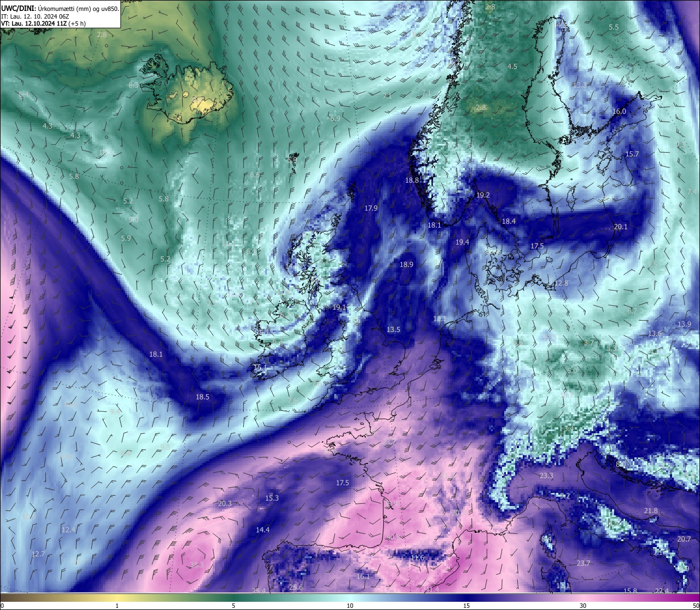Click the map value "18.4"

[509, 221]
